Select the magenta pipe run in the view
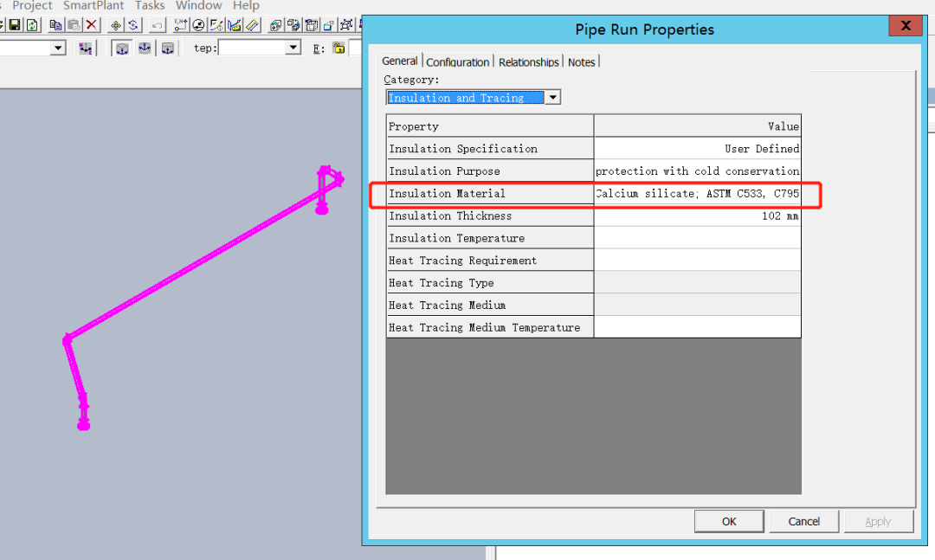935x560 pixels. 197,264
